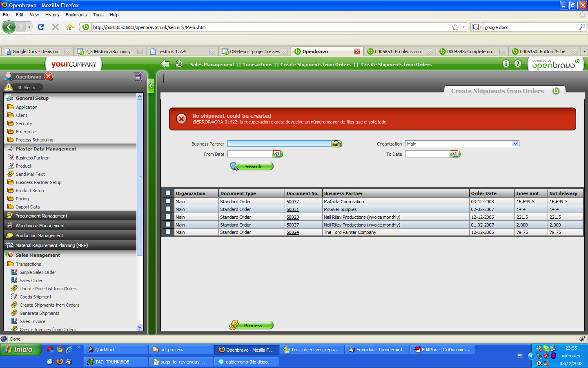This screenshot has width=588, height=368.
Task: Open the Firefox Bookmarks menu
Action: pos(76,15)
